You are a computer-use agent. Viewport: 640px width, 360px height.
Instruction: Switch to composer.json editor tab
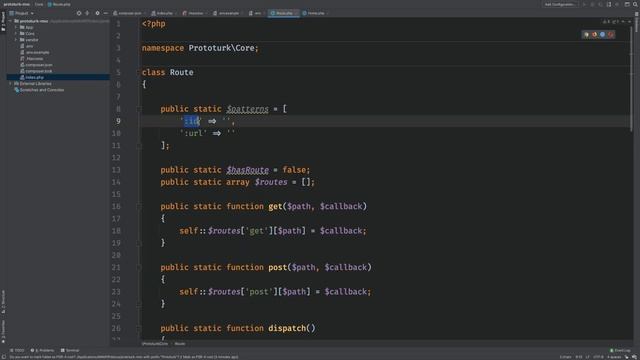pos(129,13)
